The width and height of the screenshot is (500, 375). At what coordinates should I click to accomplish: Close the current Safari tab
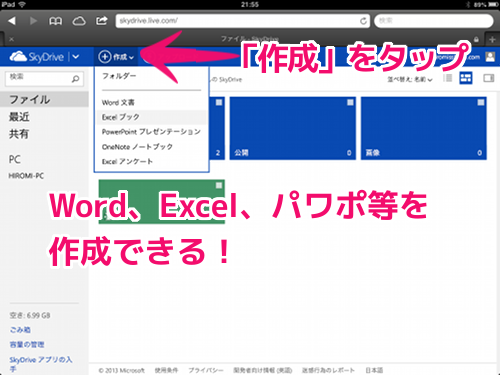(11, 39)
